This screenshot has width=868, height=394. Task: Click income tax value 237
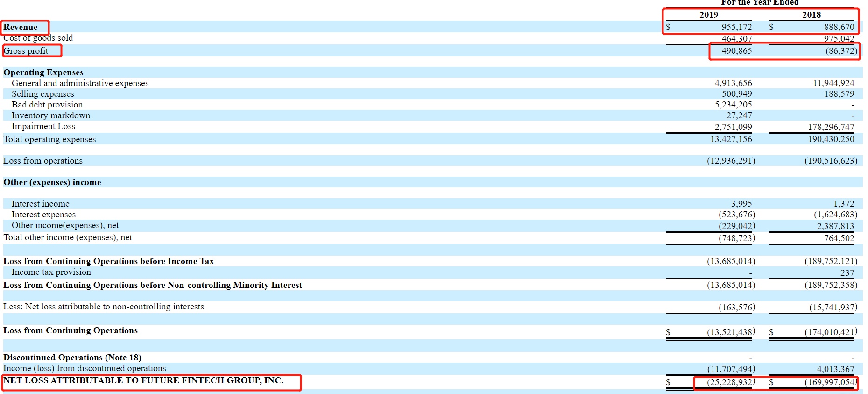tap(847, 273)
